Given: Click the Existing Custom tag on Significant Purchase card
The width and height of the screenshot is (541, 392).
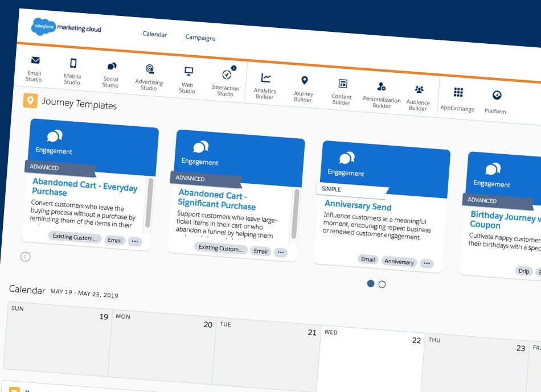Looking at the screenshot, I should click(x=220, y=249).
